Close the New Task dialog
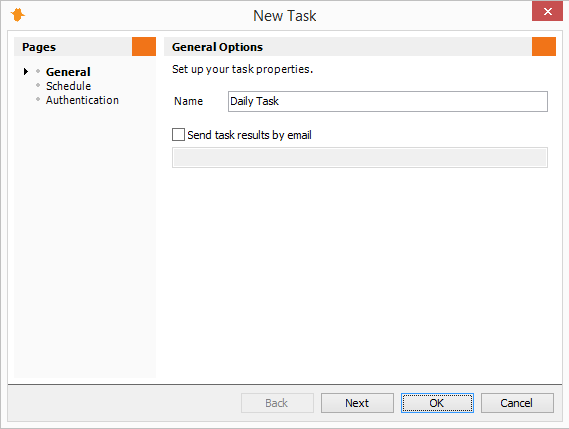Image resolution: width=569 pixels, height=429 pixels. tap(547, 11)
